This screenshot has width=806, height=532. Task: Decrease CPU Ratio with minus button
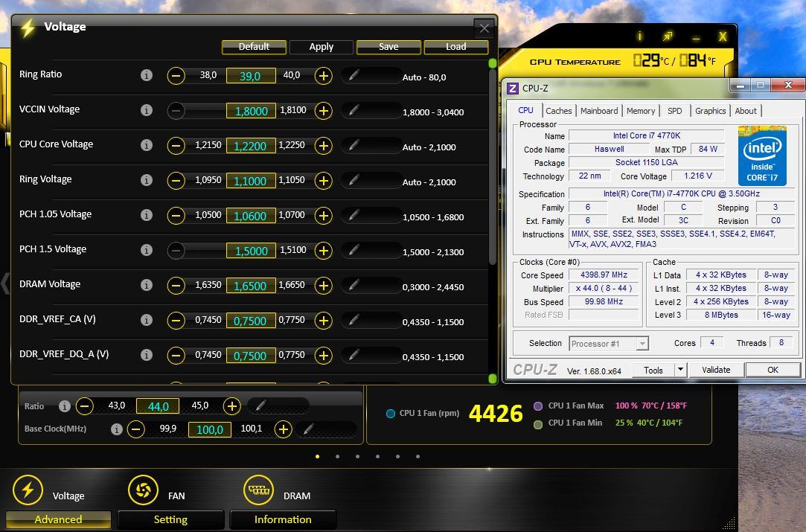click(x=85, y=406)
